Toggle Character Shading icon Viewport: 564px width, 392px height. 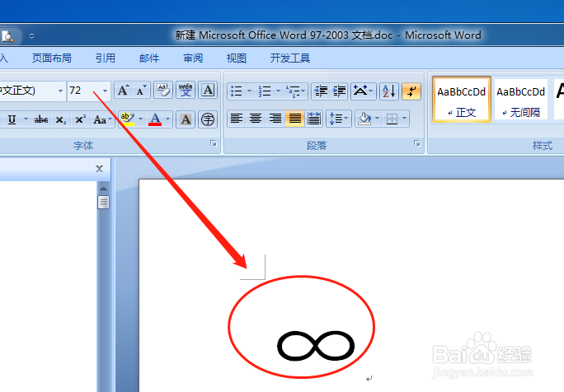point(186,119)
